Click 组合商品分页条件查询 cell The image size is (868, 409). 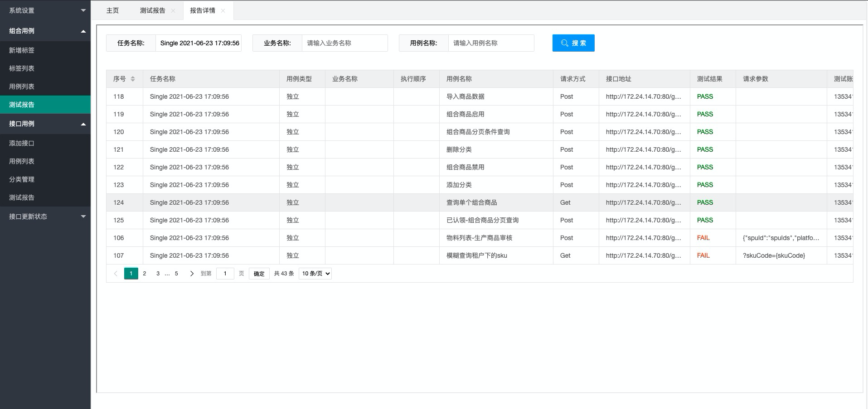pos(496,132)
